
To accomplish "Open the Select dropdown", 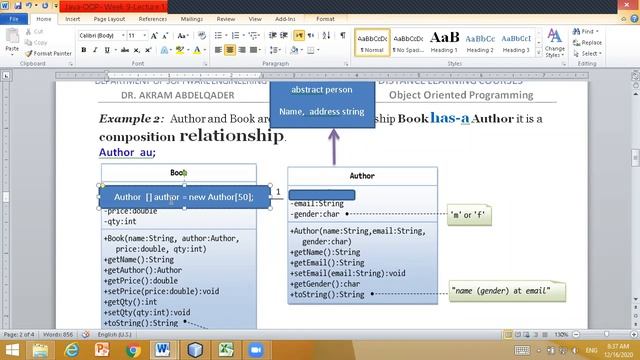I will click(587, 53).
